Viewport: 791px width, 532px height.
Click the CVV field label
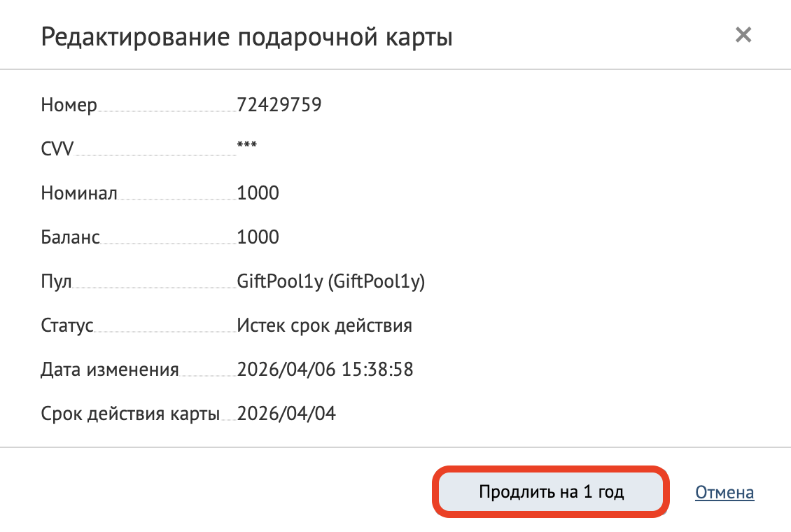coord(56,148)
